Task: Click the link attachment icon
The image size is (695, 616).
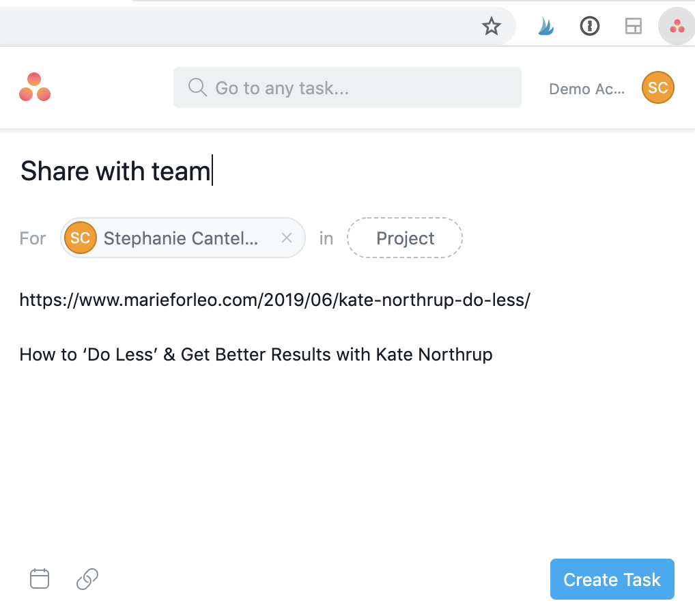Action: pos(87,578)
